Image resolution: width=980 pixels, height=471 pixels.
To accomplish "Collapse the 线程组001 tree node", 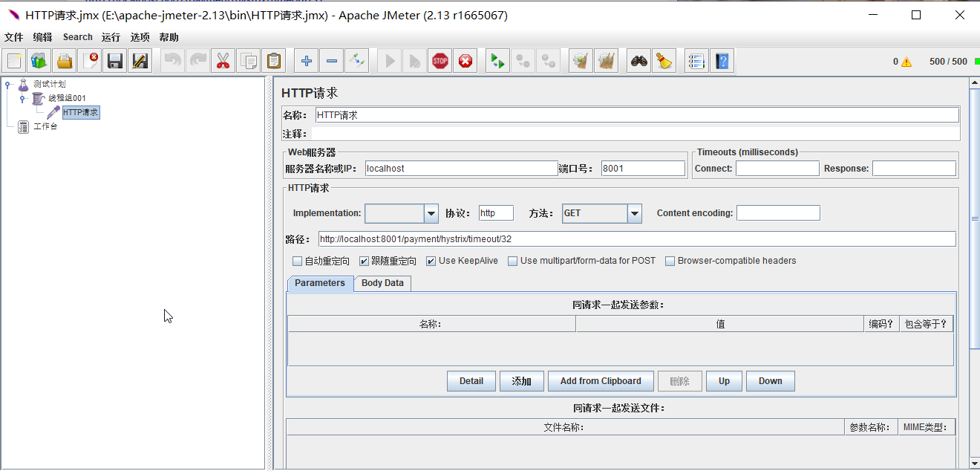I will [x=22, y=98].
